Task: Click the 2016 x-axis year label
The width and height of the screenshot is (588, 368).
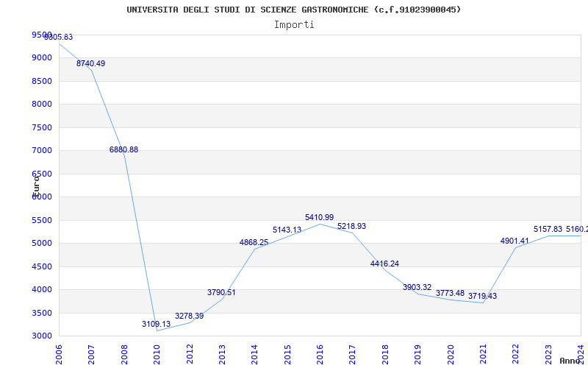Action: [x=320, y=355]
